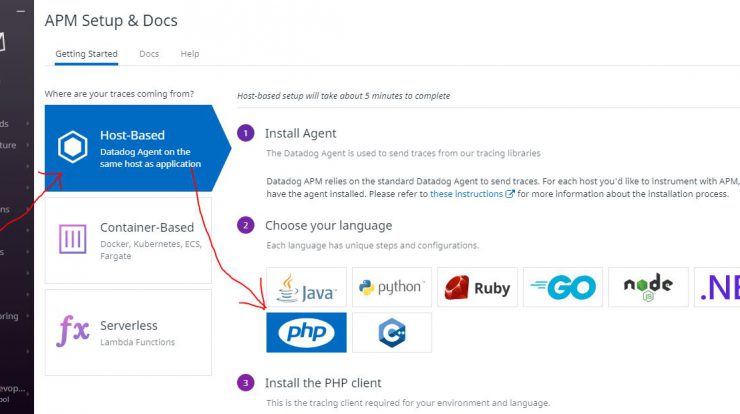Image resolution: width=740 pixels, height=414 pixels.
Task: Pick the Ruby language tile
Action: coord(477,287)
